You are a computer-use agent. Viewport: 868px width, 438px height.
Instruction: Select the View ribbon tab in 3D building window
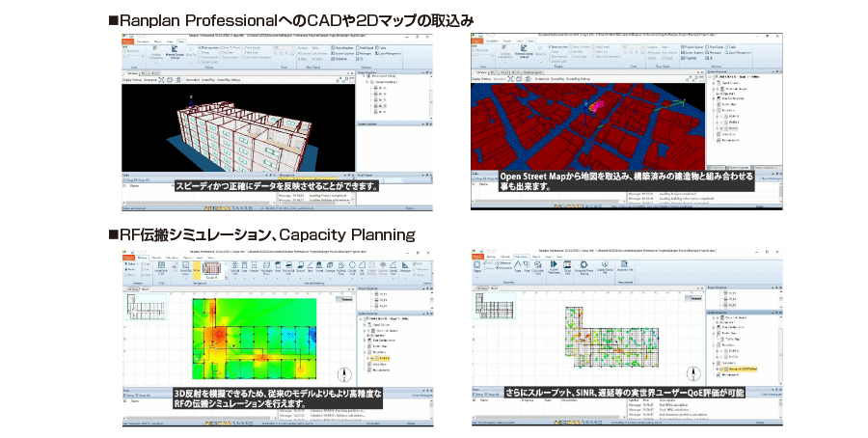tap(180, 41)
